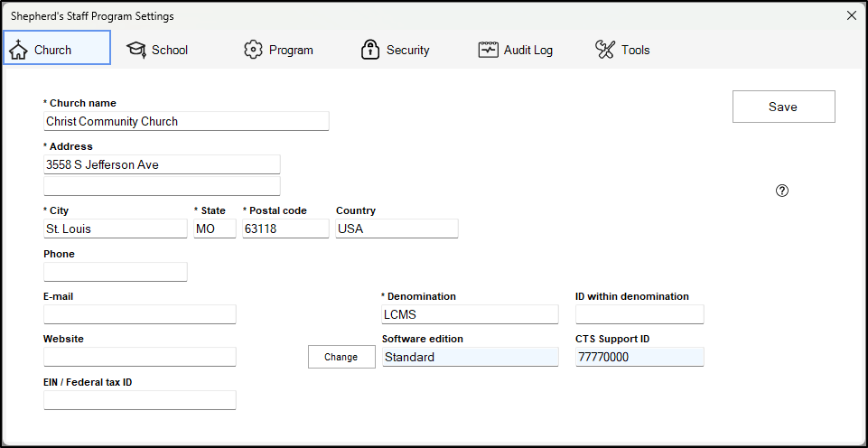Focus the EIN / Federal tax ID field
This screenshot has height=448, width=868.
pos(140,400)
